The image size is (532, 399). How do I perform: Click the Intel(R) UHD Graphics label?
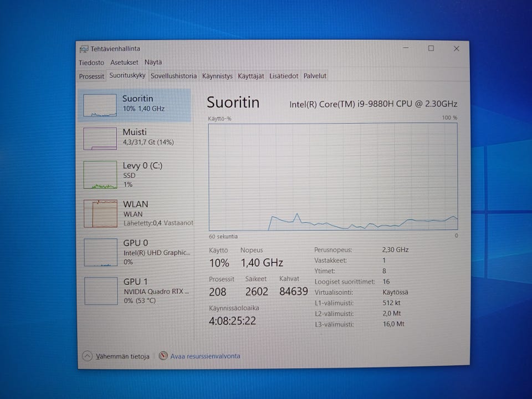[157, 253]
